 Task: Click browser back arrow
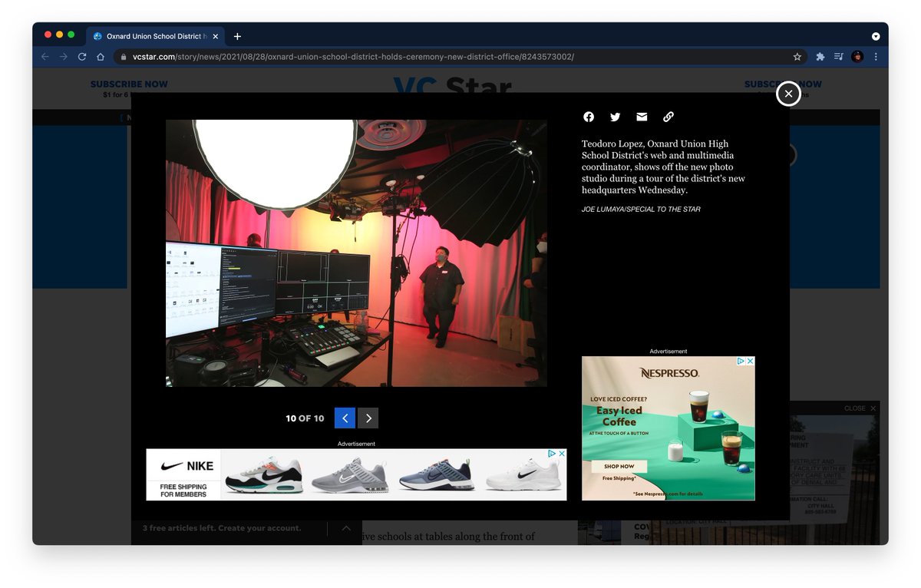pos(45,57)
